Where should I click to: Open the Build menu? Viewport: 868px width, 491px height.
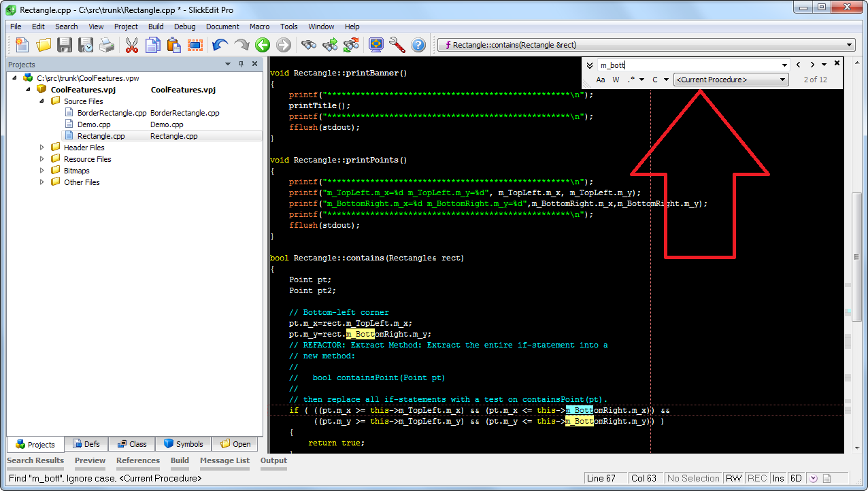point(156,27)
